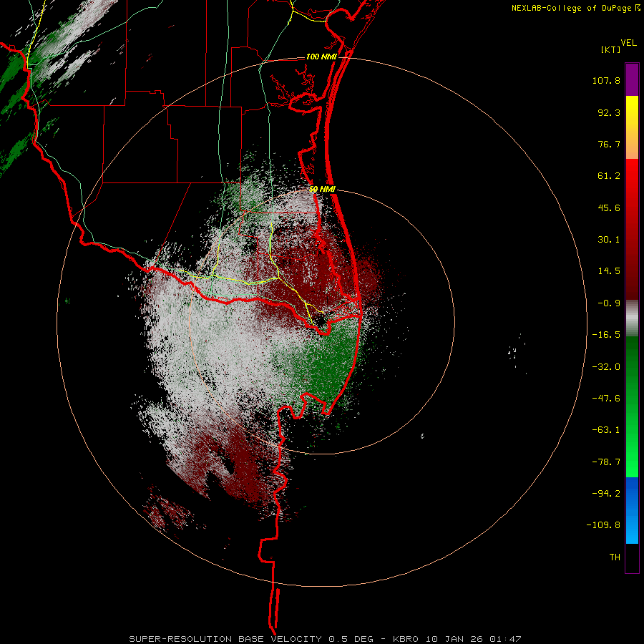Click the -32.0 legend value

coord(606,367)
